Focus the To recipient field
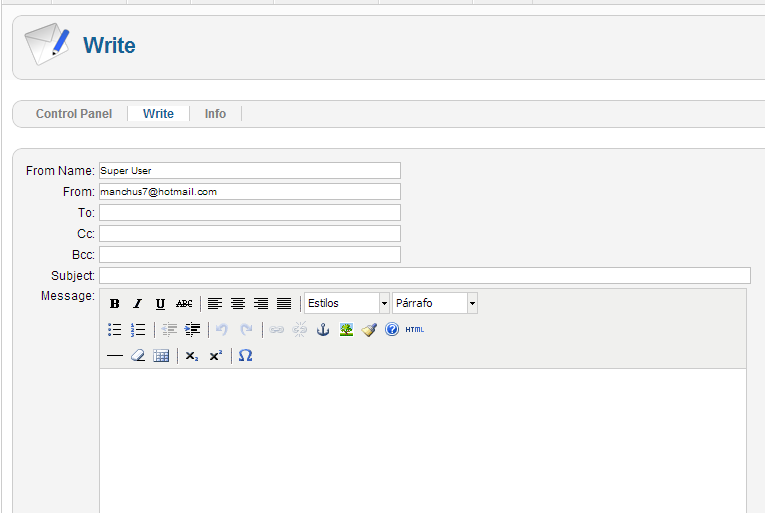Viewport: 765px width, 513px height. coord(250,213)
